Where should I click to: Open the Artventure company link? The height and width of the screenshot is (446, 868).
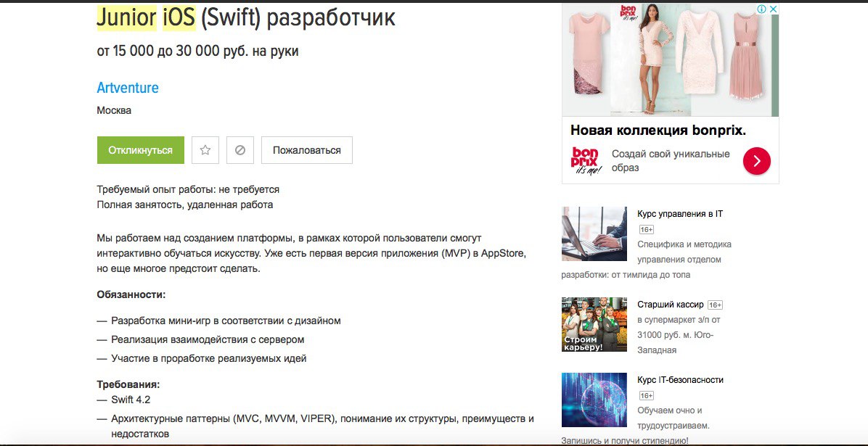tap(128, 88)
